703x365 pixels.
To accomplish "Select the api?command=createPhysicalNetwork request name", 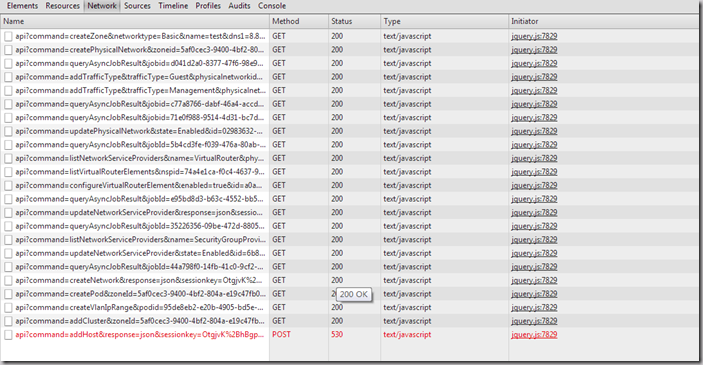I will click(140, 50).
